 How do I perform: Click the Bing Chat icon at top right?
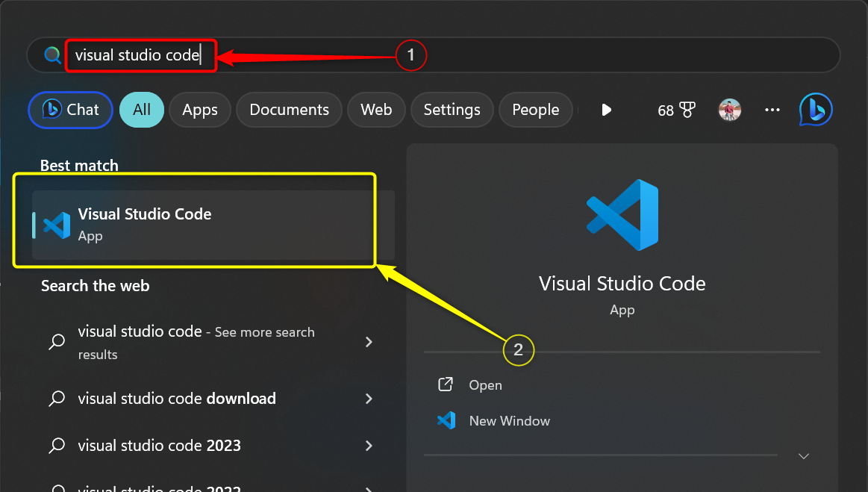815,110
